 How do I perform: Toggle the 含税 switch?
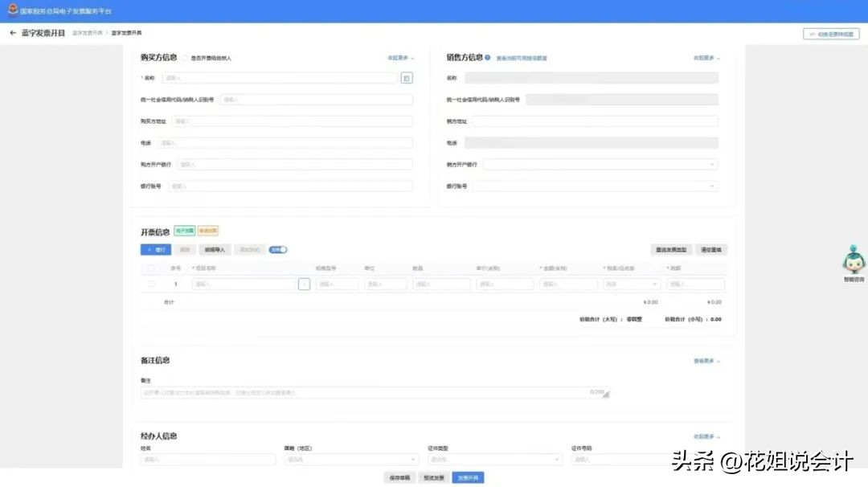pyautogui.click(x=278, y=250)
